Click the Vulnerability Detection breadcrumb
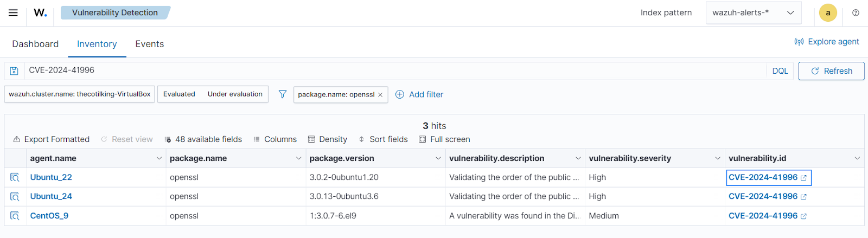This screenshot has width=868, height=238. (x=115, y=12)
